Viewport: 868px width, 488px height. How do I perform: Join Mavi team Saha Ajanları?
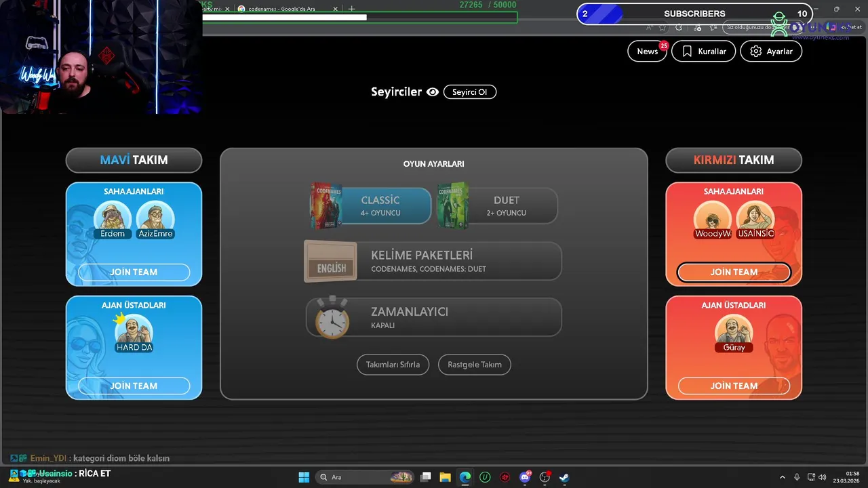134,272
